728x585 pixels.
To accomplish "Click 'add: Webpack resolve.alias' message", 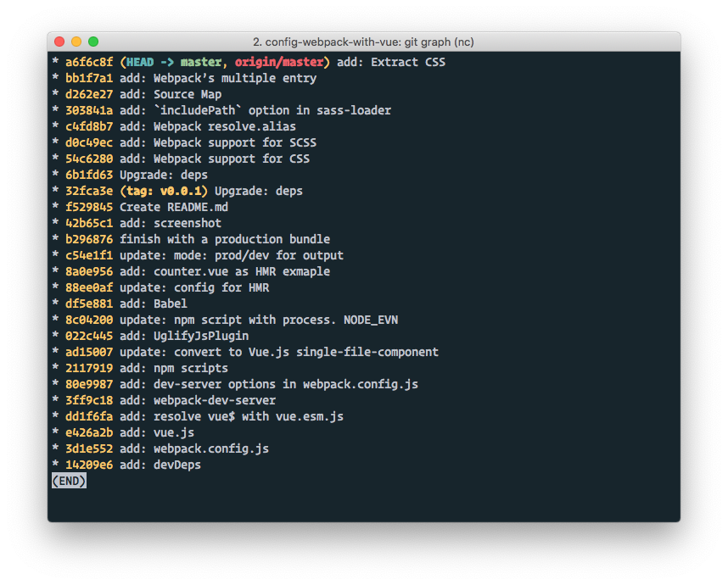I will coord(208,126).
